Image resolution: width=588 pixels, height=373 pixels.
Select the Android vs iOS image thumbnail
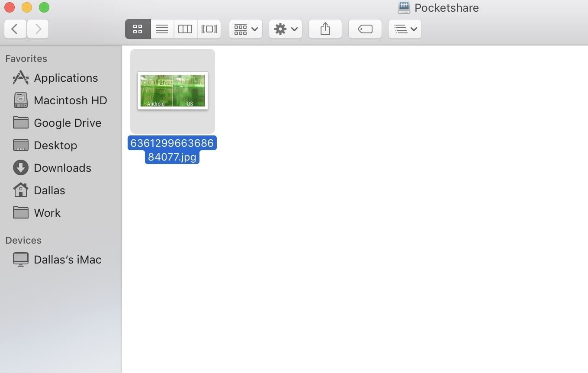pyautogui.click(x=173, y=91)
